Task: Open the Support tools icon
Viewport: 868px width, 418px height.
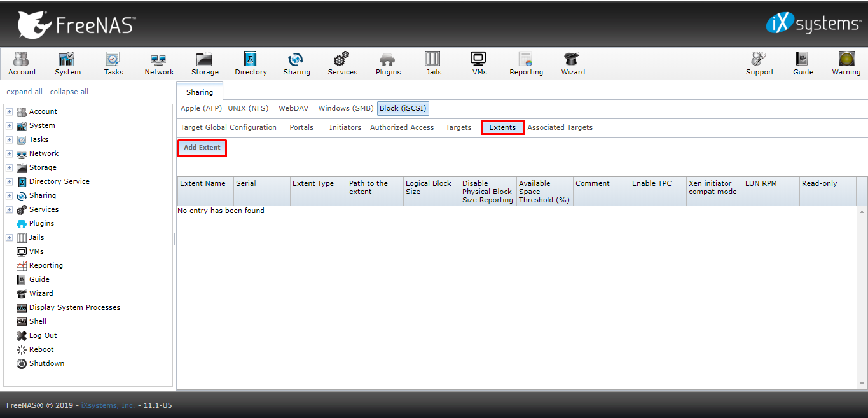Action: point(759,64)
